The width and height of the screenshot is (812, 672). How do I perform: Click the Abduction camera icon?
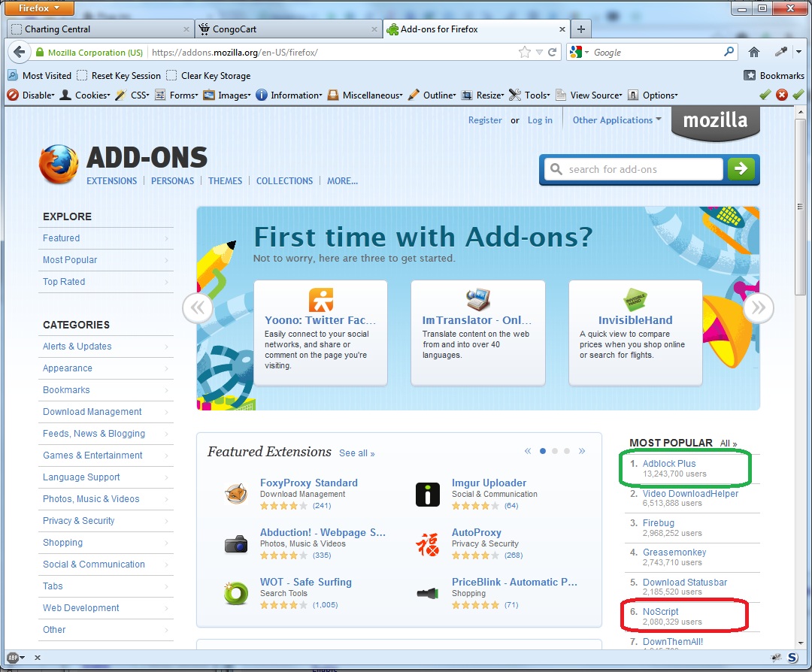[236, 544]
